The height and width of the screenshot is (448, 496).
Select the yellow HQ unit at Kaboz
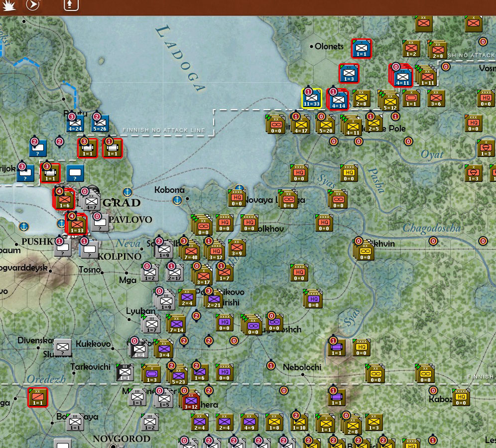[461, 397]
